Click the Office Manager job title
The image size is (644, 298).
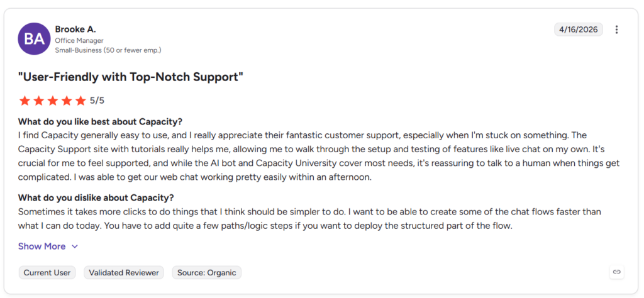(79, 41)
